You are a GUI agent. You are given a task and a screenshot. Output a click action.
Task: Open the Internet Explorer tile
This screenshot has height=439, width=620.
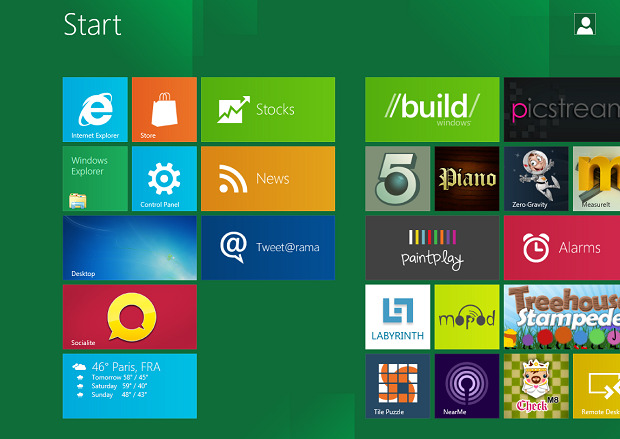(x=95, y=109)
